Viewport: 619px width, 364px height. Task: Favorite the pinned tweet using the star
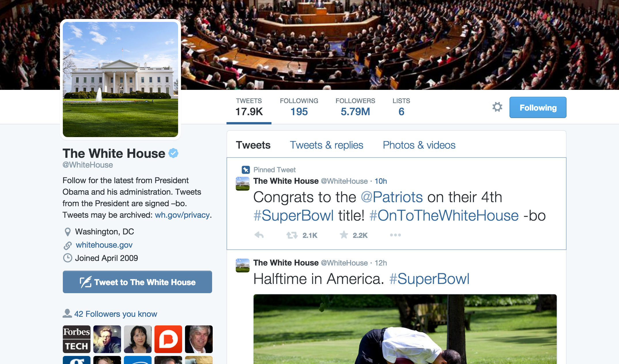click(344, 235)
